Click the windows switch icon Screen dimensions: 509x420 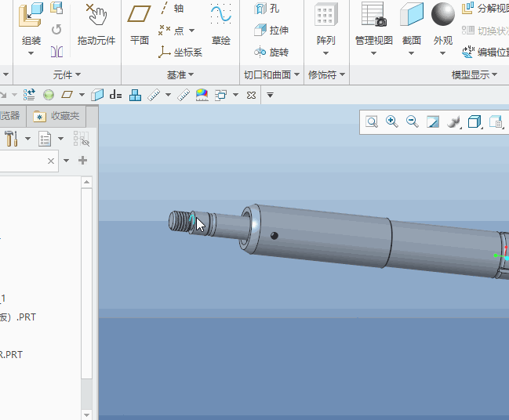point(221,95)
